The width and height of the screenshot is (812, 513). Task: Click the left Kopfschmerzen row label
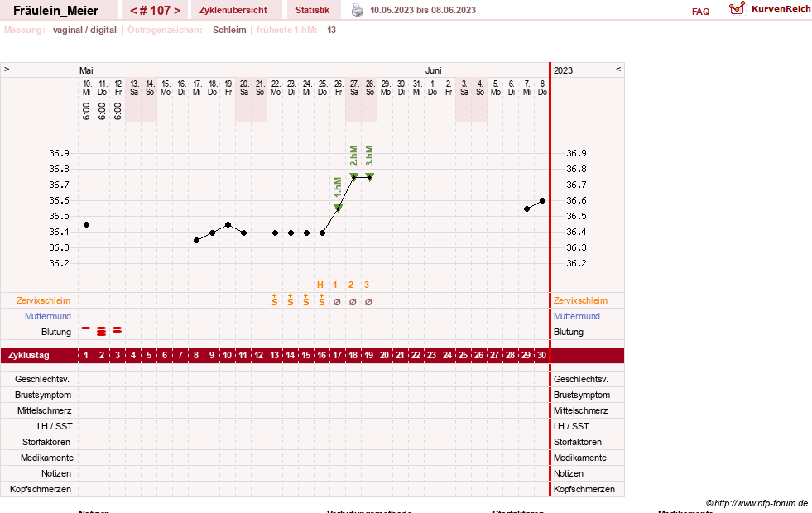(x=41, y=489)
